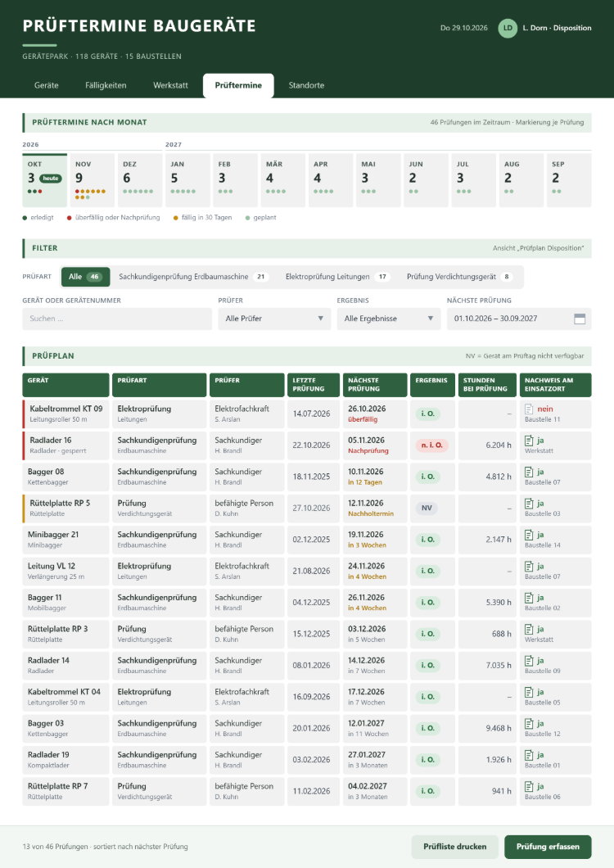Screen dimensions: 614x868
Task: Select the SEP month card
Action: [569, 180]
